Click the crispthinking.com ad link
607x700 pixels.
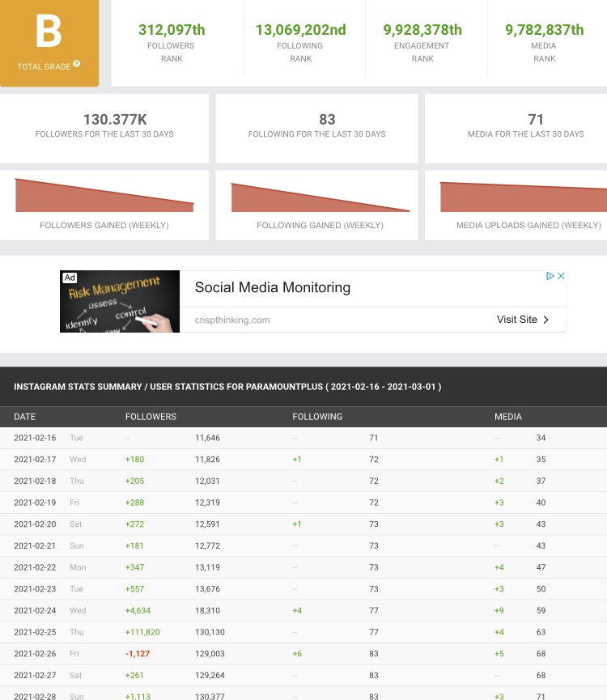tap(232, 320)
